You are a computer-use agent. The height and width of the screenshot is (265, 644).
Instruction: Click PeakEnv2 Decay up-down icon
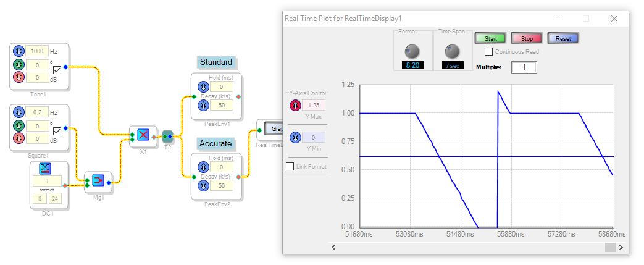pyautogui.click(x=203, y=185)
